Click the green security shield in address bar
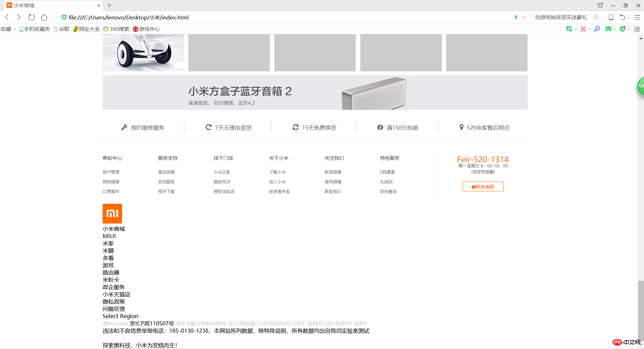644x349 pixels. [x=64, y=17]
